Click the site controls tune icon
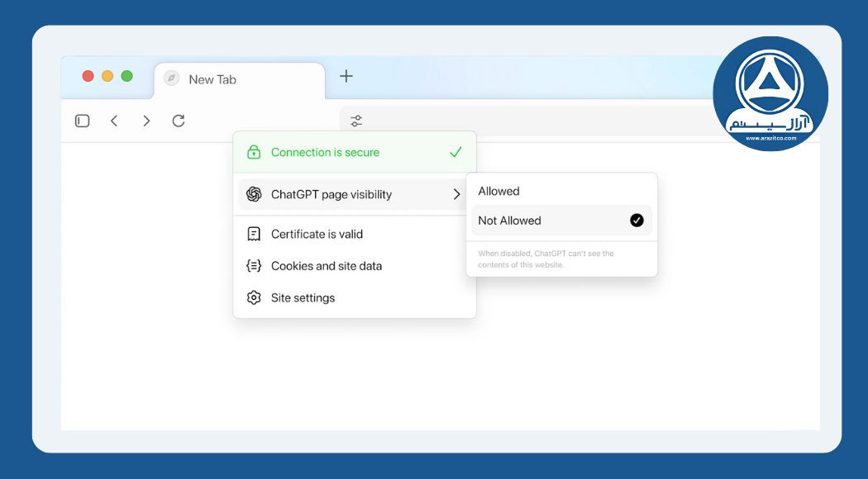Viewport: 868px width, 479px height. pos(356,121)
